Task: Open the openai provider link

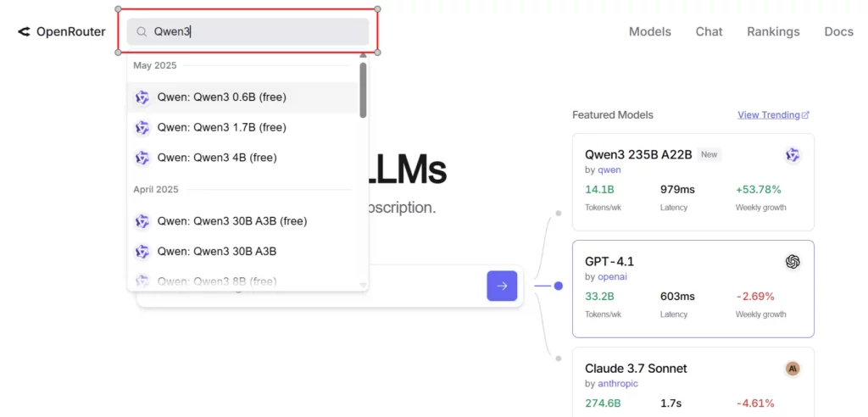Action: coord(612,276)
